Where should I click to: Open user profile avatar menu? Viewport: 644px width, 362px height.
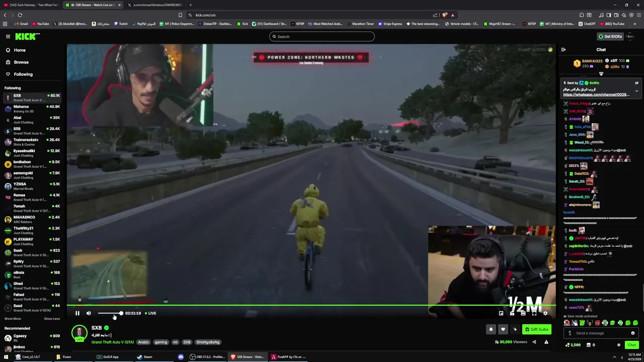coord(630,36)
